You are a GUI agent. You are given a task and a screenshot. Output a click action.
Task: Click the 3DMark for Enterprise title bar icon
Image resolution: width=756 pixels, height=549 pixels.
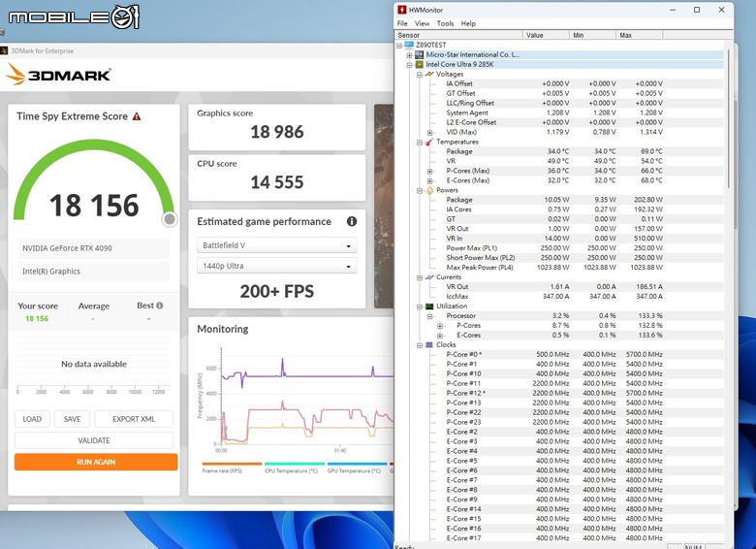[x=4, y=50]
